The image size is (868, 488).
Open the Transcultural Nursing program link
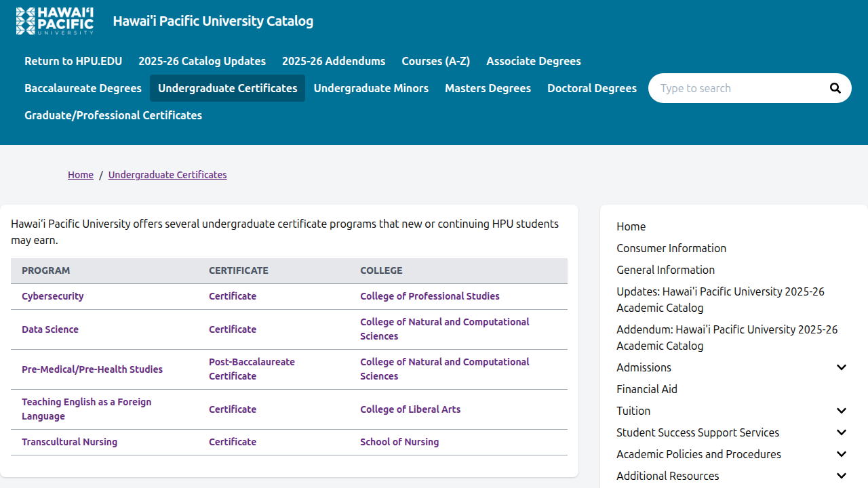pos(69,442)
